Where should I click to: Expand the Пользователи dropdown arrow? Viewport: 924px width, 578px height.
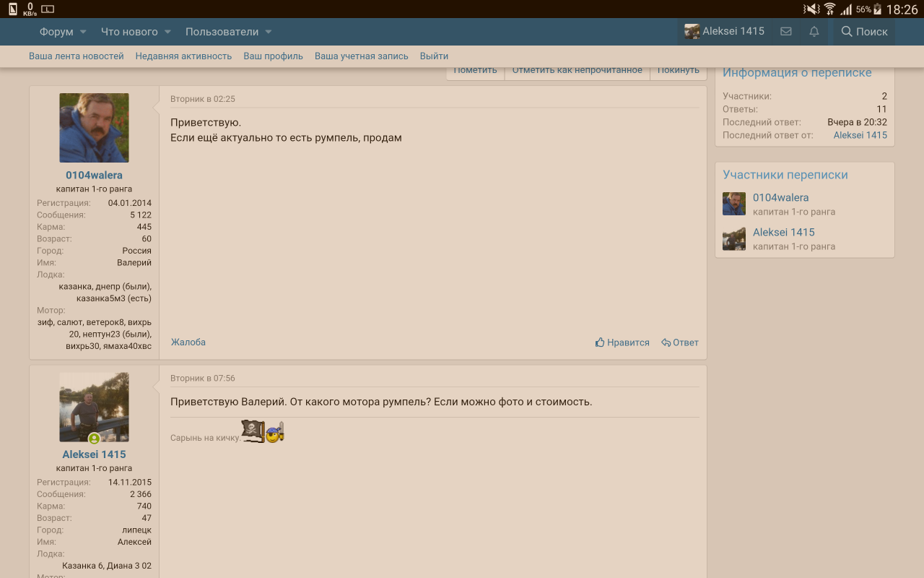269,32
